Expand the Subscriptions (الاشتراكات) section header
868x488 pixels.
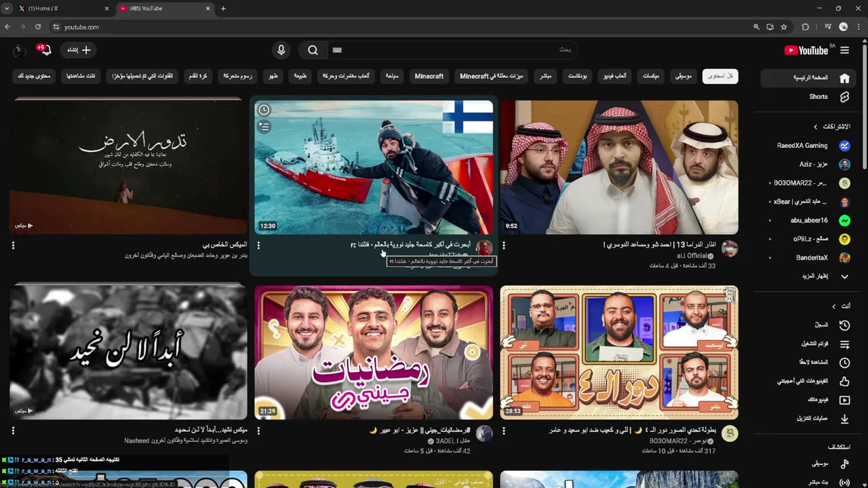[x=831, y=127]
